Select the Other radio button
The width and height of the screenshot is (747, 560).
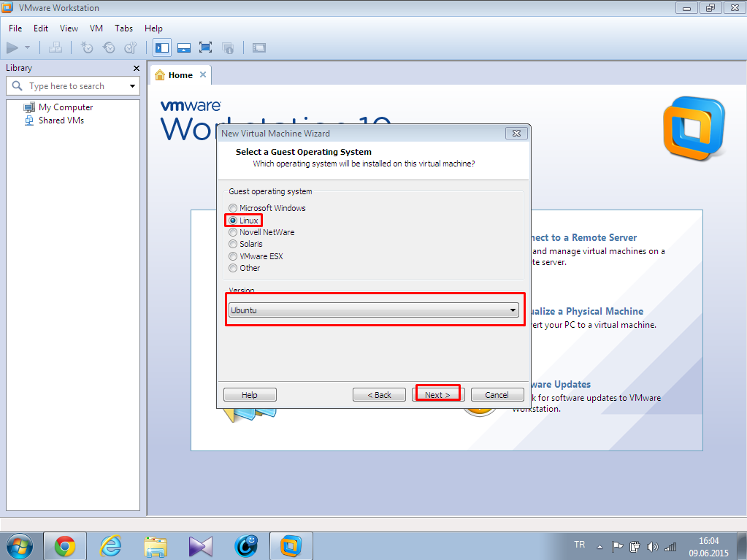[233, 268]
